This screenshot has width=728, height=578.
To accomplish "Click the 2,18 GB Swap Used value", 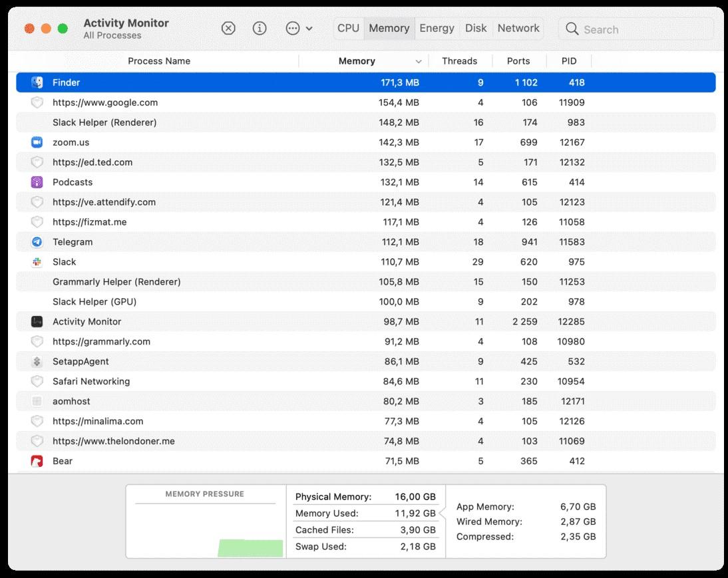I will [x=418, y=547].
